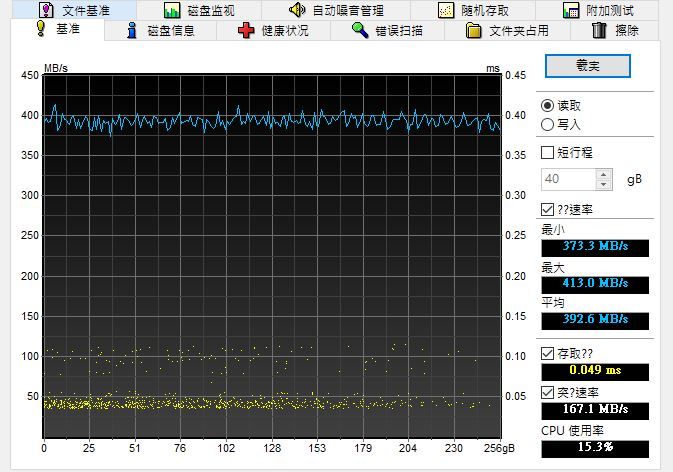Image resolution: width=673 pixels, height=472 pixels.
Task: Click the 错误扫描 magnifier icon
Action: click(360, 30)
